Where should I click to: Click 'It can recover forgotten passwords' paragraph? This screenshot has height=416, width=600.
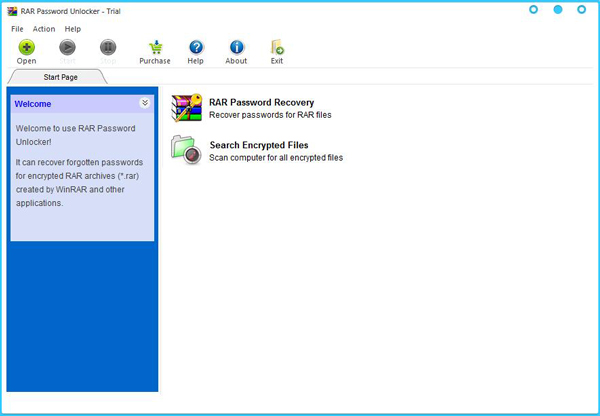coord(79,183)
